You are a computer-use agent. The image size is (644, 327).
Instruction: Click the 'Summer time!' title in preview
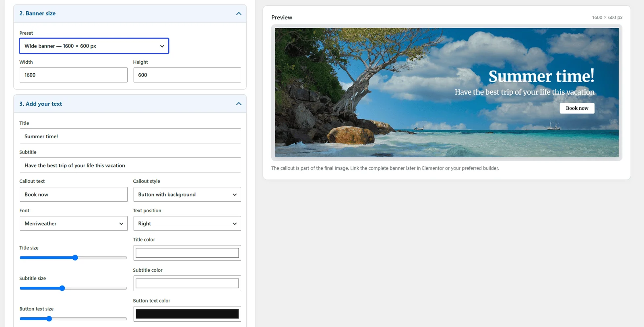pyautogui.click(x=541, y=76)
